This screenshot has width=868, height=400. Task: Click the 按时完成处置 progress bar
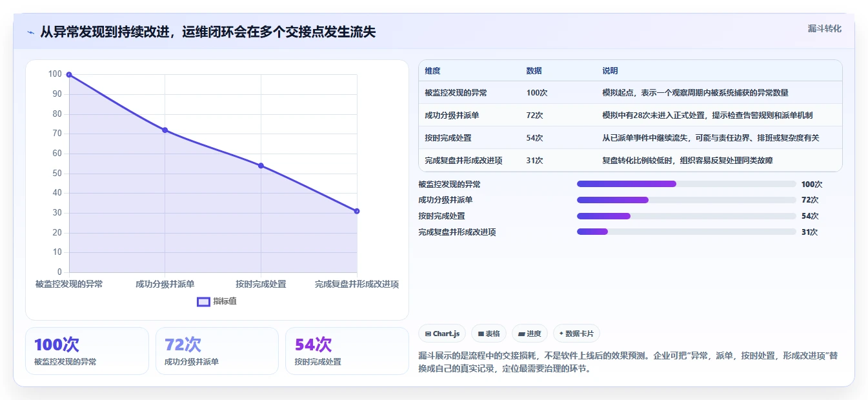(686, 216)
